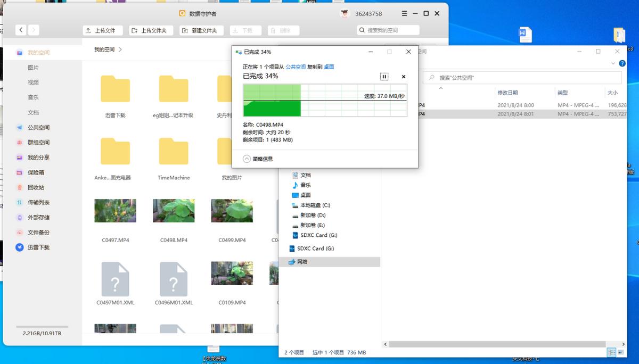
Task: Select 网络 in the Explorer navigation pane
Action: coord(304,261)
